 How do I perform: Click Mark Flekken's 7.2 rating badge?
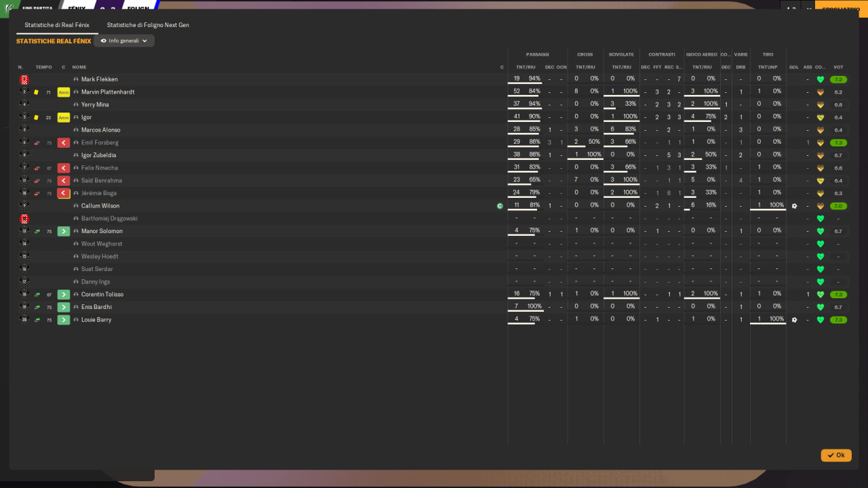(x=838, y=79)
